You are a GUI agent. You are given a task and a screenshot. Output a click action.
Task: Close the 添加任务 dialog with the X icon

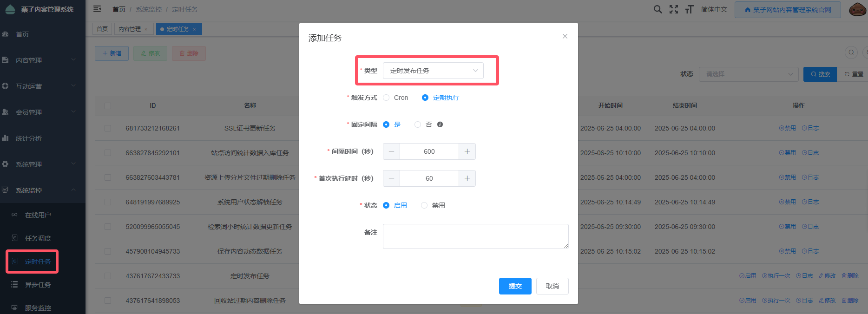[x=565, y=36]
